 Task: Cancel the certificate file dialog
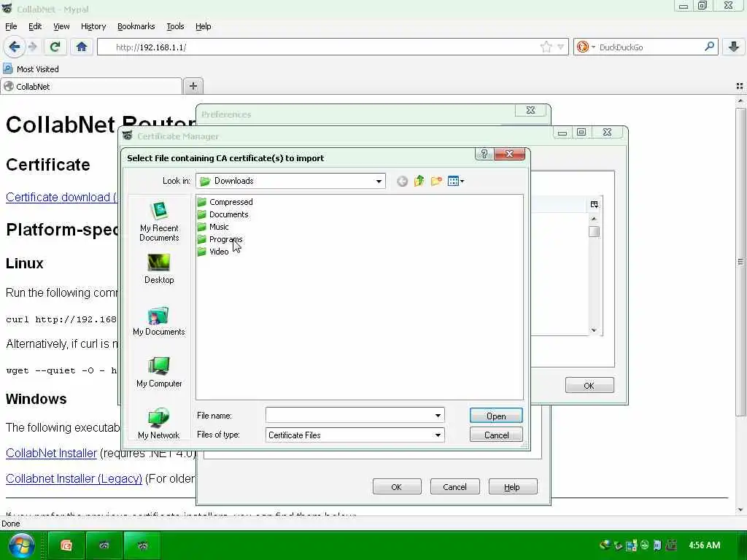click(496, 435)
